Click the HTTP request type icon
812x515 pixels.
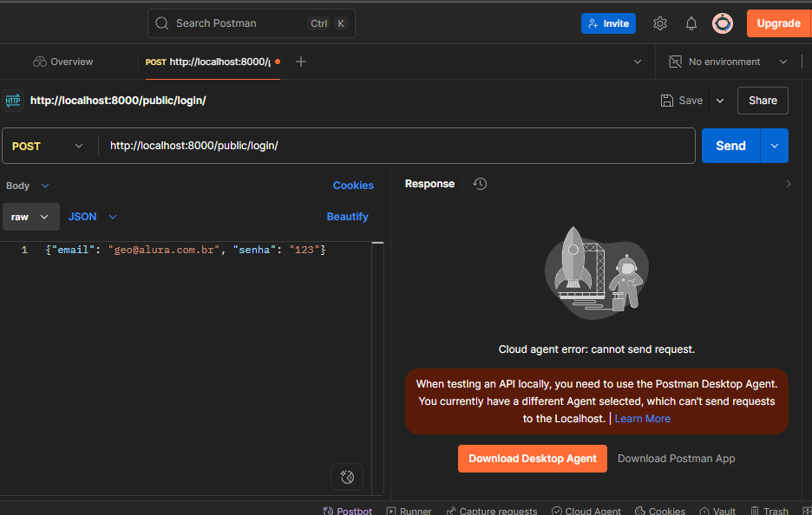click(x=13, y=101)
